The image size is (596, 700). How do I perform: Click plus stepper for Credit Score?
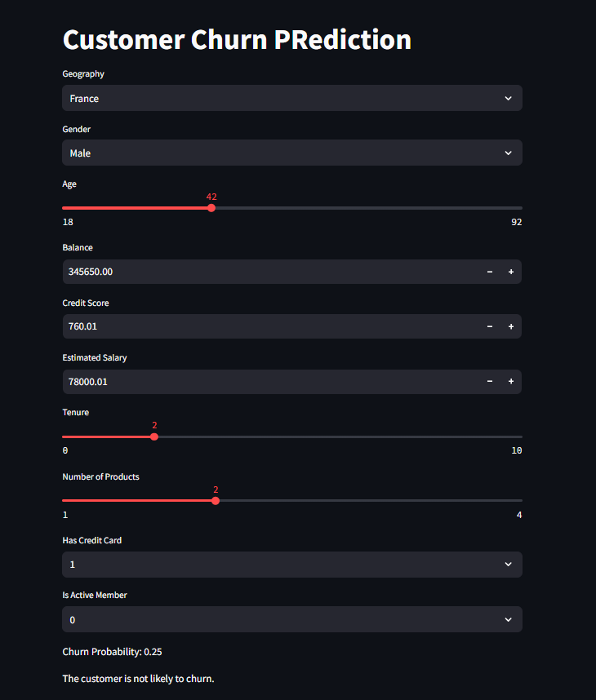511,326
